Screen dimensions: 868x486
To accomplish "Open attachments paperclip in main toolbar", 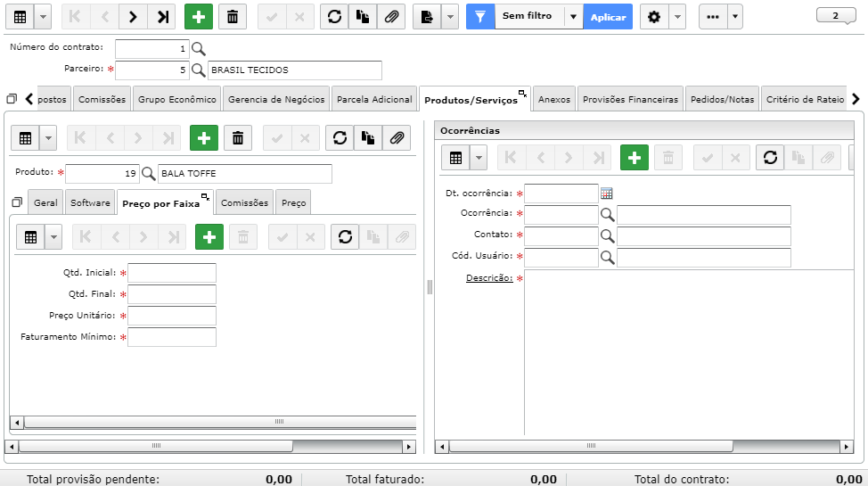I will (x=391, y=17).
